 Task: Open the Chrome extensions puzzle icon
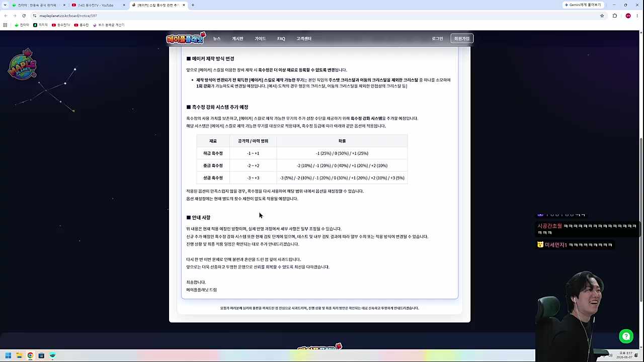click(x=615, y=16)
